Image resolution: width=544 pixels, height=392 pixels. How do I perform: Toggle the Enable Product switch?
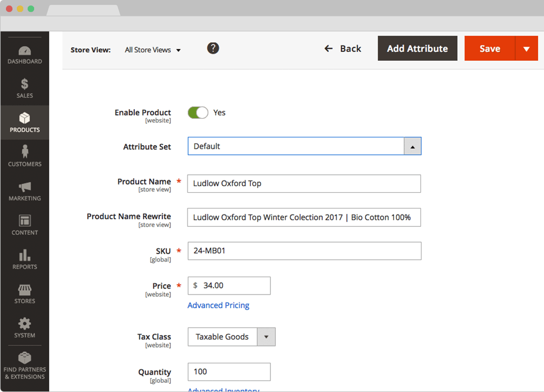(198, 113)
